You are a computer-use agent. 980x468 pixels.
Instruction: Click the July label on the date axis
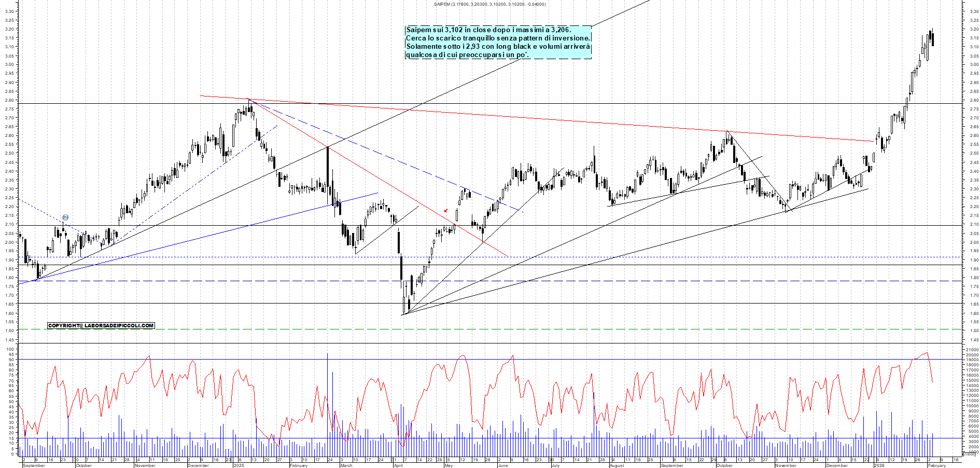pos(555,465)
